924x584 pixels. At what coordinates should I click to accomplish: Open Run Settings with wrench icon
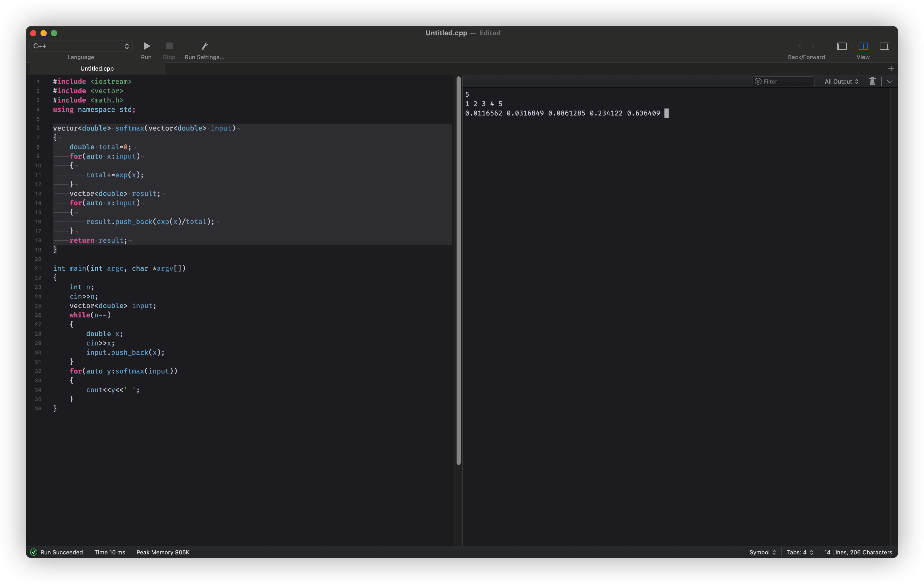[x=205, y=46]
